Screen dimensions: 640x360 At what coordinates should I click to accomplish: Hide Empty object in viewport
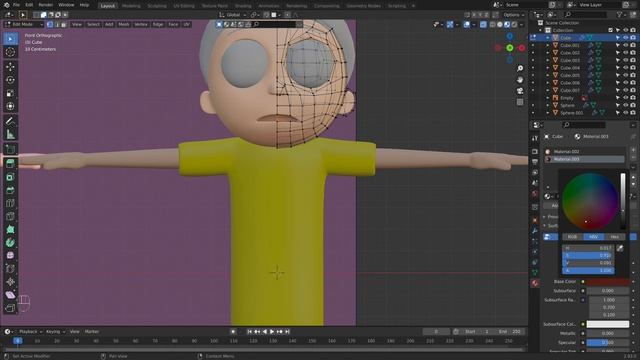[625, 98]
